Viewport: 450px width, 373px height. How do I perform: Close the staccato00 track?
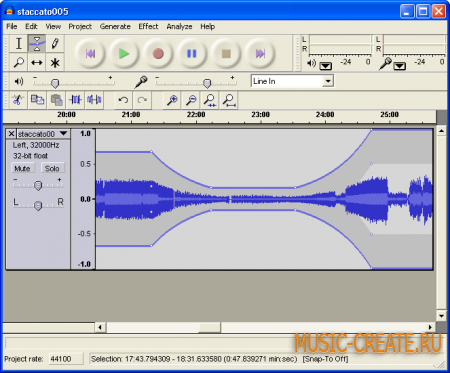[x=11, y=134]
